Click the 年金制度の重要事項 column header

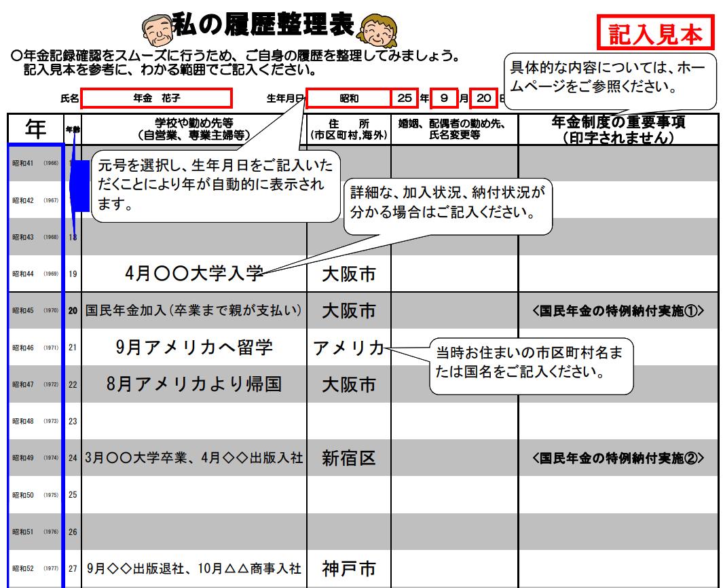pos(618,129)
